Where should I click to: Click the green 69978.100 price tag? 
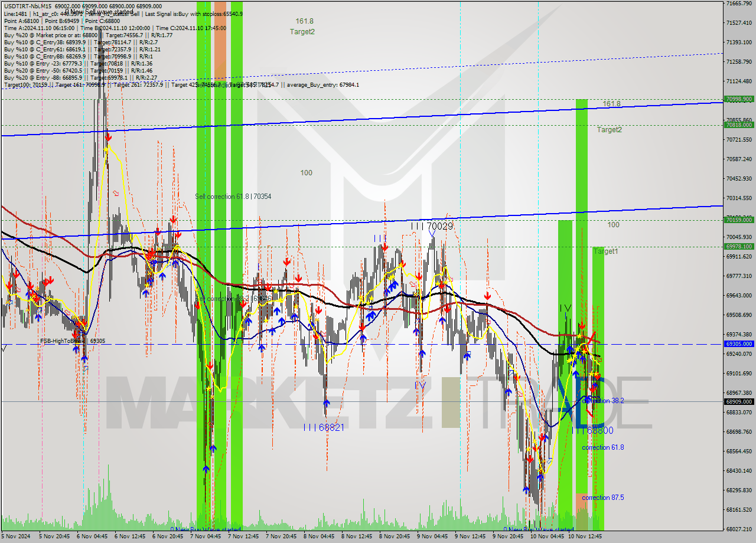pyautogui.click(x=738, y=246)
